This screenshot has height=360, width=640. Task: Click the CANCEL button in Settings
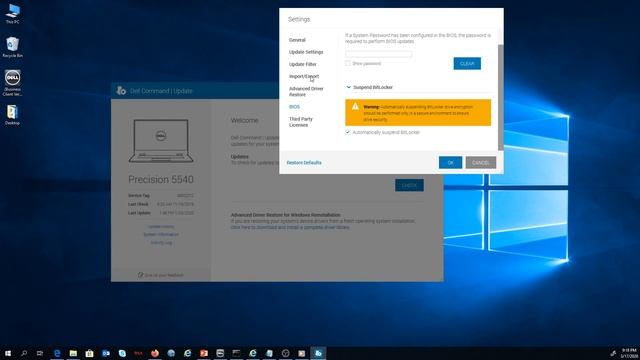click(481, 162)
